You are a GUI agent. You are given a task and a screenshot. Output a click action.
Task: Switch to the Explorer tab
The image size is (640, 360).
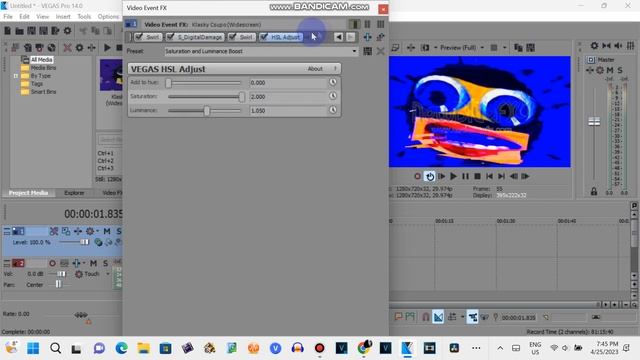[x=74, y=193]
